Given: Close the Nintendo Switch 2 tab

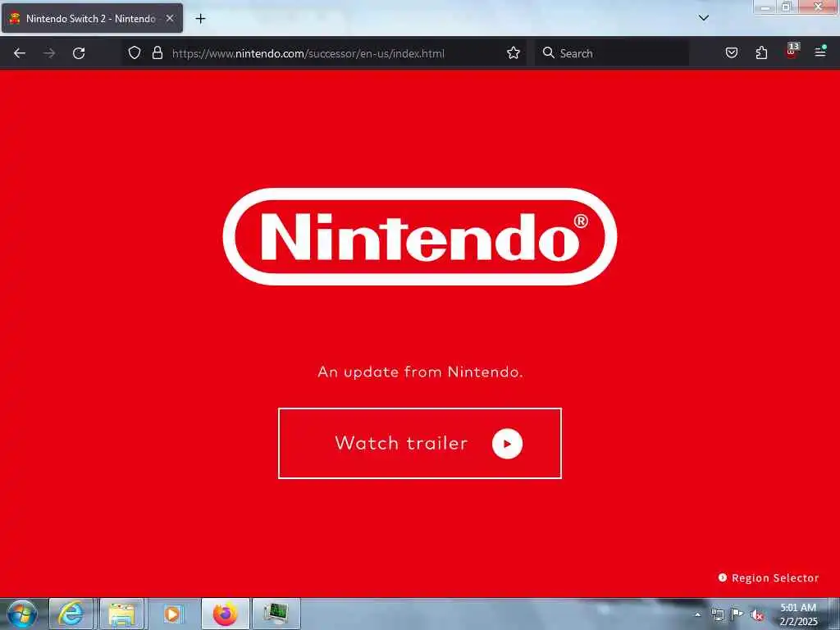Looking at the screenshot, I should pos(170,18).
